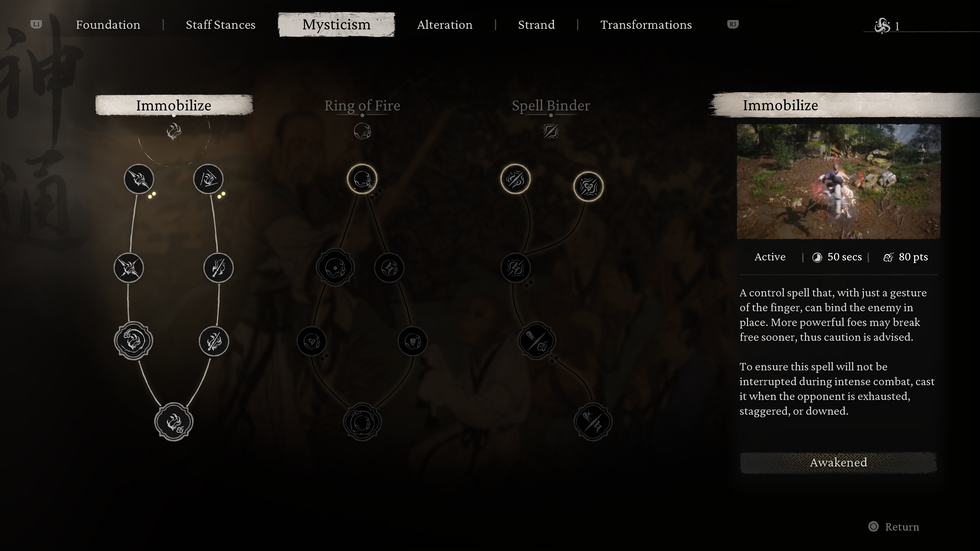The width and height of the screenshot is (980, 551).
Task: Select highlighted top Ring of Fire node
Action: 362,179
